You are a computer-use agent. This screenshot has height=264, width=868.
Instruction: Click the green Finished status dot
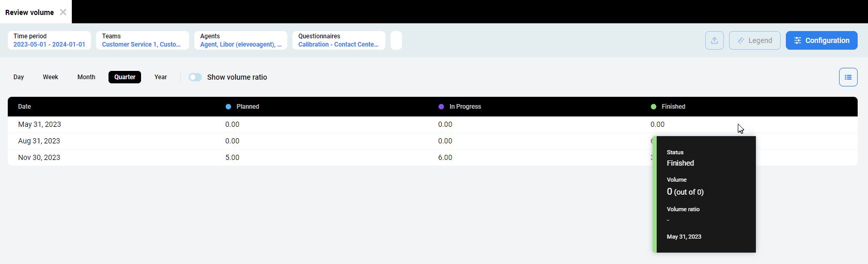pos(654,107)
